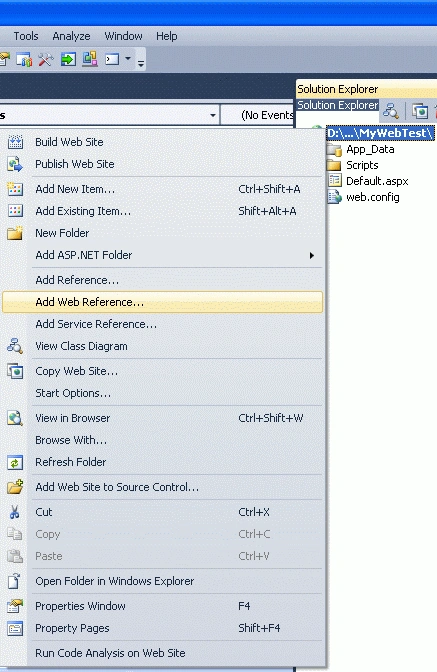
Task: Open the combo box dropdown left of No Events
Action: [x=213, y=115]
